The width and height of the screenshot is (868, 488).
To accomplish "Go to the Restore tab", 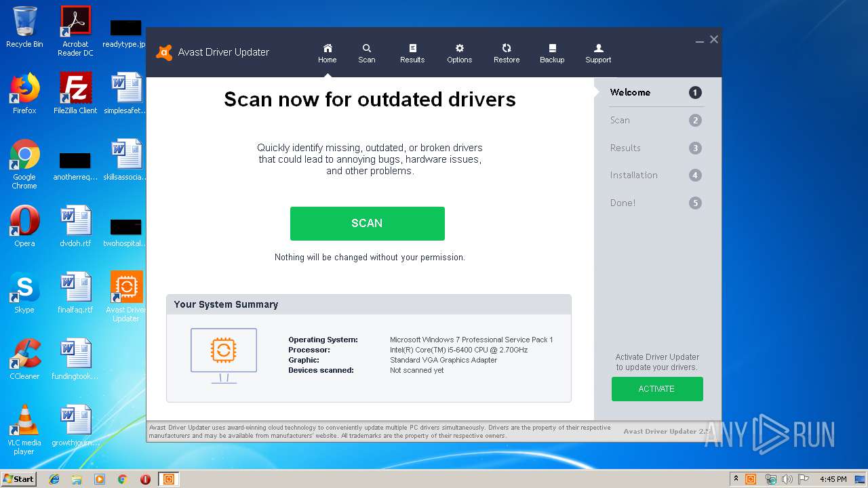I will (x=507, y=54).
